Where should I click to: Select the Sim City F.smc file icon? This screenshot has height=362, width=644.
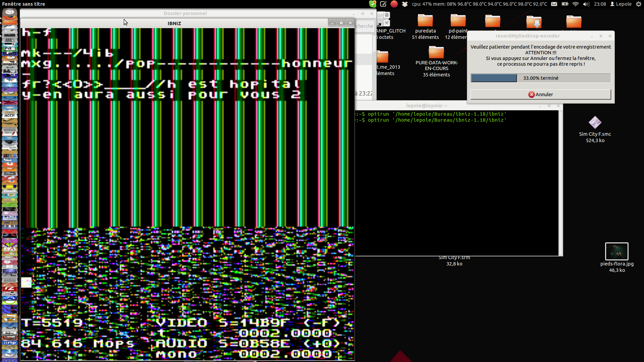pyautogui.click(x=595, y=123)
